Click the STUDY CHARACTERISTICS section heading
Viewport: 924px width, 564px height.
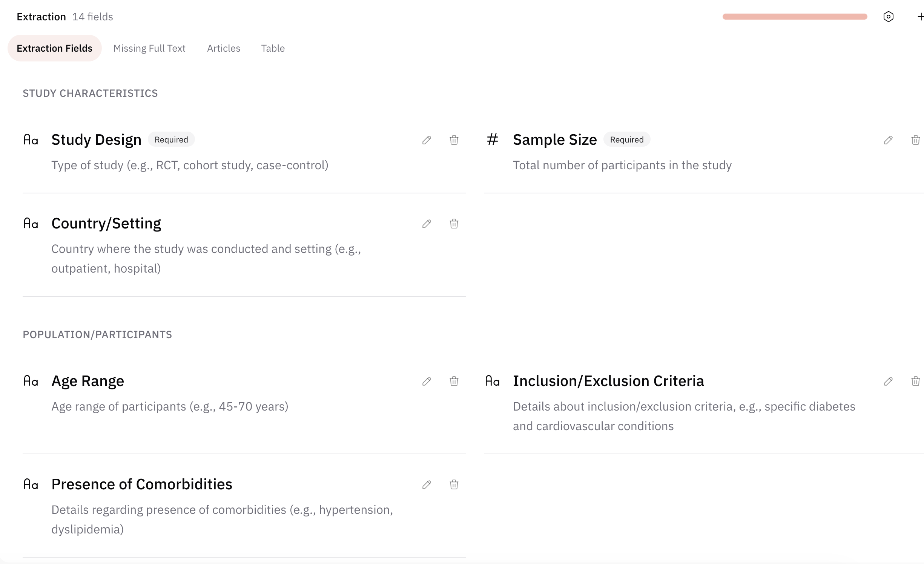(x=90, y=93)
